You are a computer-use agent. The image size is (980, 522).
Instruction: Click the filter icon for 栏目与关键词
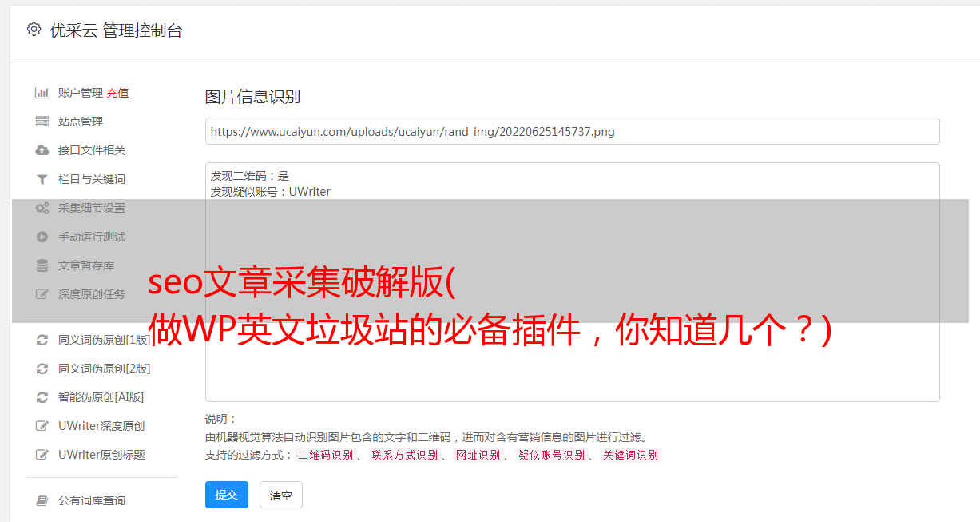coord(42,179)
